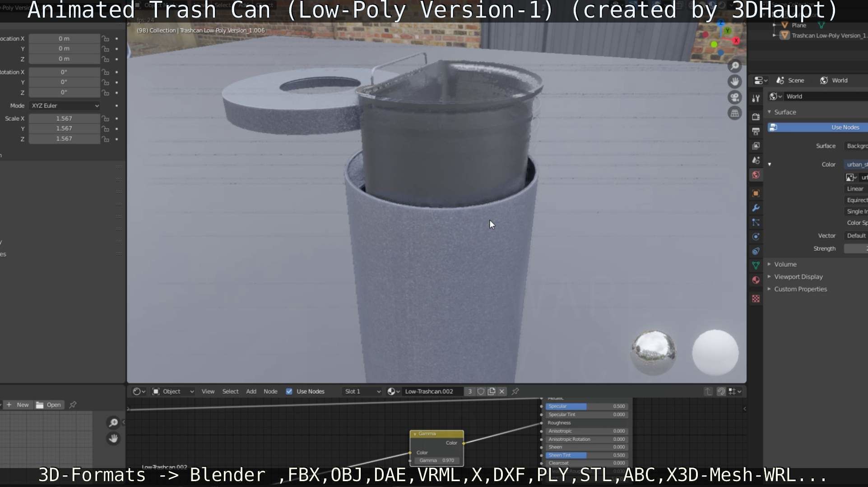Adjust the Specular slider value
868x487 pixels.
[x=586, y=406]
